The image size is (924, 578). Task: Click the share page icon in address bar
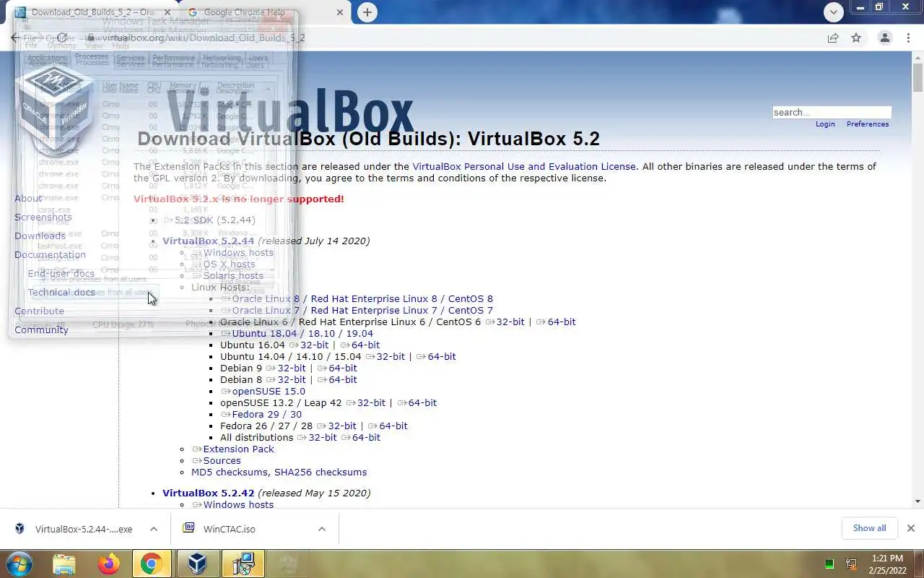pyautogui.click(x=833, y=38)
